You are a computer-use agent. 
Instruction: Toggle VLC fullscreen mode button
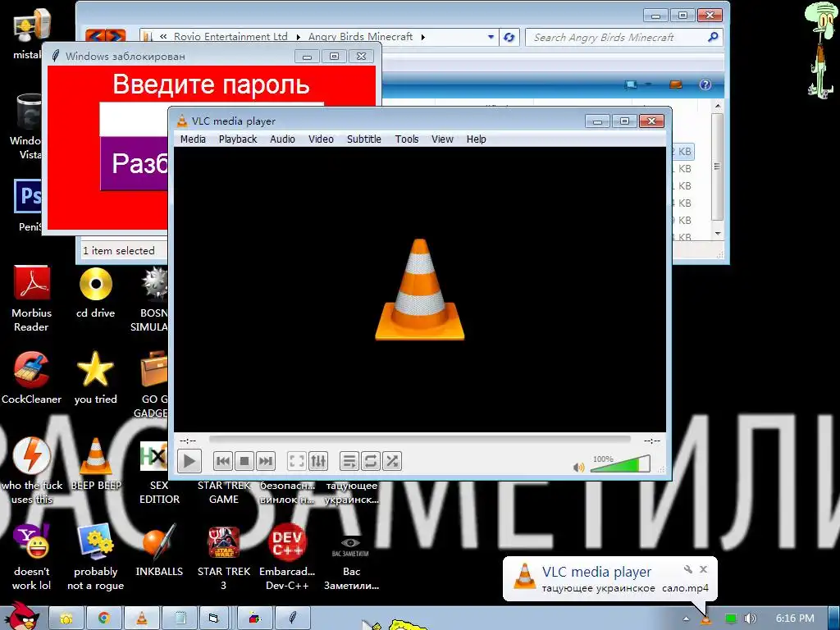[x=297, y=461]
